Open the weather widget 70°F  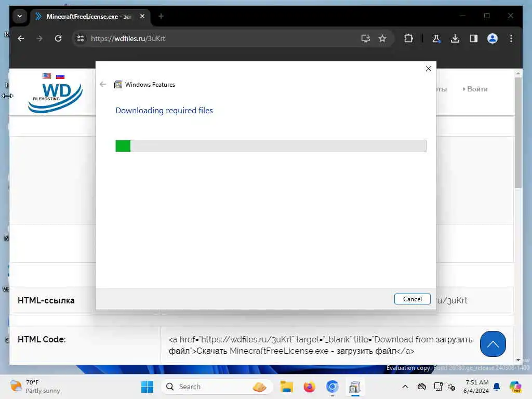pyautogui.click(x=35, y=387)
